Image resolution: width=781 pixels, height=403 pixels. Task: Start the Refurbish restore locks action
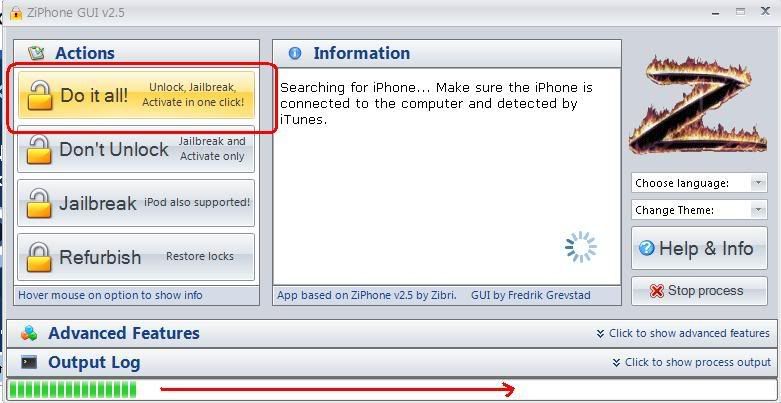[136, 257]
